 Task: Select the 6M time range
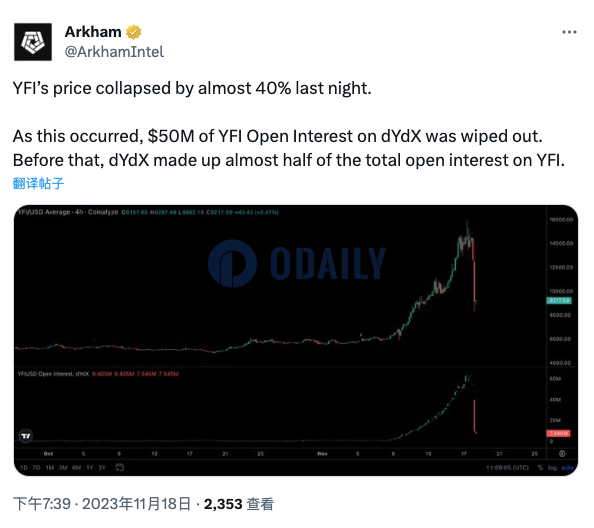(x=77, y=468)
